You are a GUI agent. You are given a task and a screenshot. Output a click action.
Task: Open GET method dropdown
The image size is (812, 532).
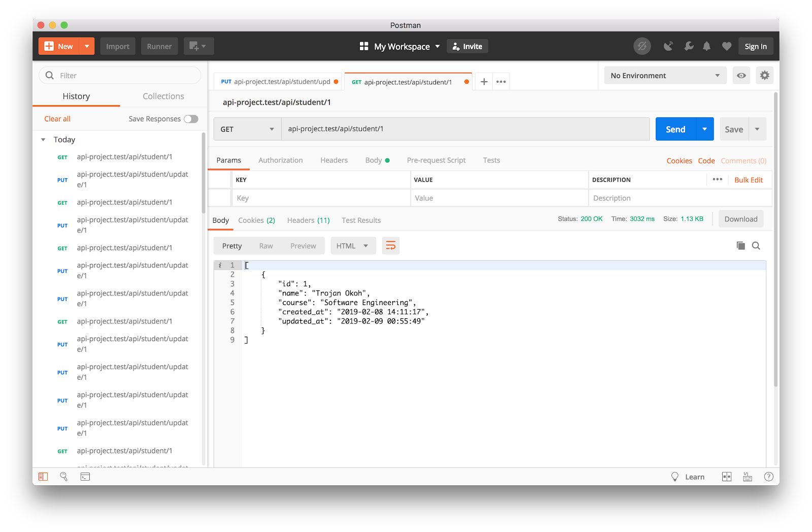(247, 129)
